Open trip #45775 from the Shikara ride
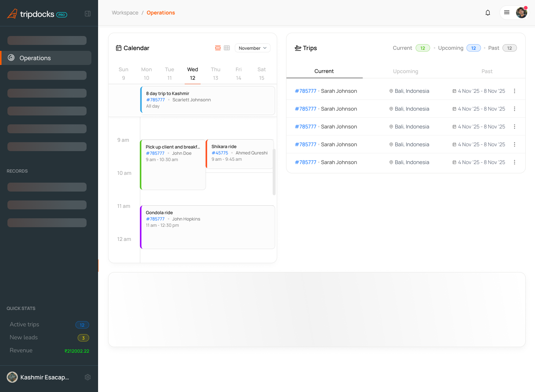Viewport: 535px width, 392px height. tap(220, 153)
